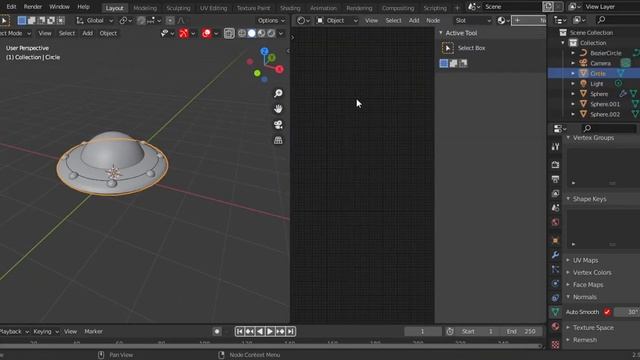Switch to Material Preview shading mode
The height and width of the screenshot is (360, 640).
coord(262,33)
